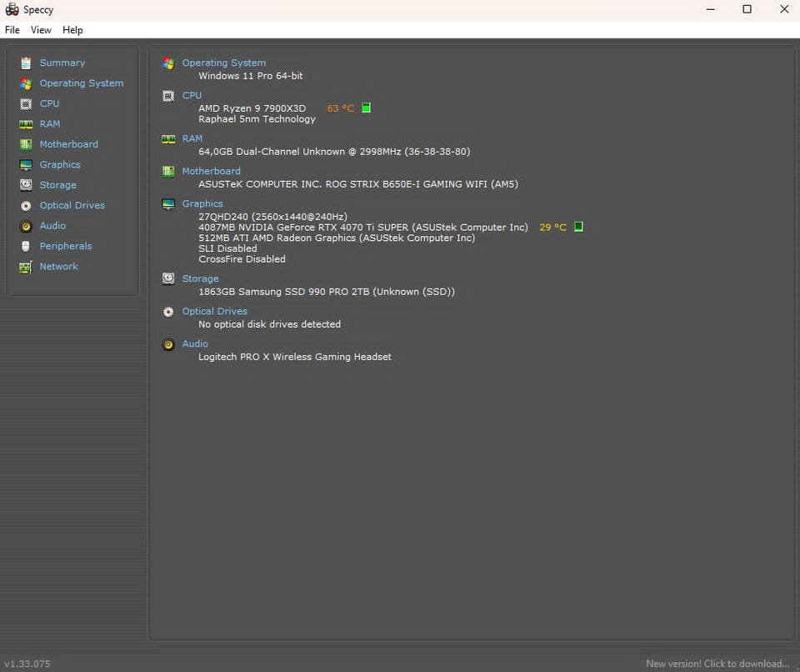Select Motherboard in the sidebar
Image resolution: width=800 pixels, height=672 pixels.
point(69,144)
